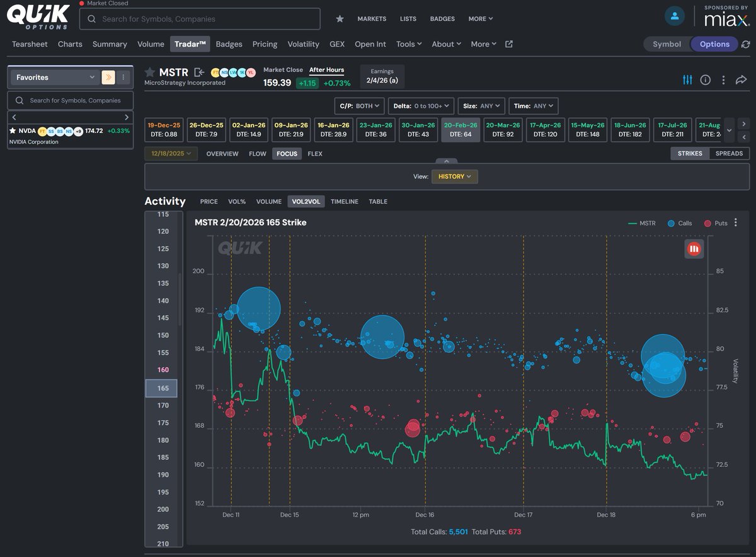Toggle the Puts series in chart legend
This screenshot has height=557, width=756.
[x=716, y=223]
